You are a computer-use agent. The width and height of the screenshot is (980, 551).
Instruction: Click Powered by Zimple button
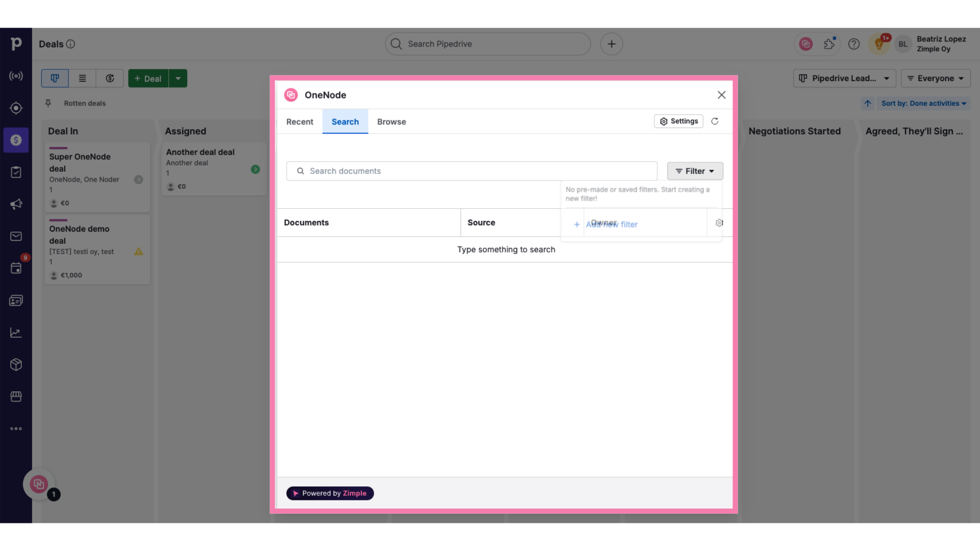[330, 493]
